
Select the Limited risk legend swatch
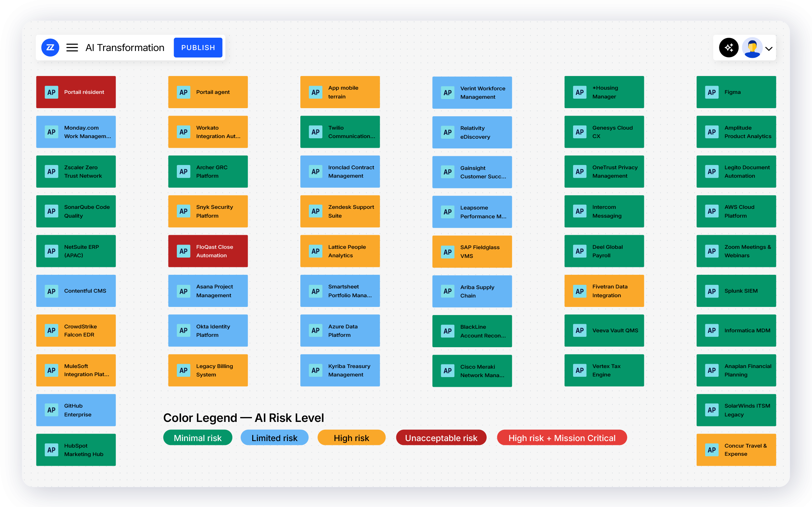(x=274, y=437)
